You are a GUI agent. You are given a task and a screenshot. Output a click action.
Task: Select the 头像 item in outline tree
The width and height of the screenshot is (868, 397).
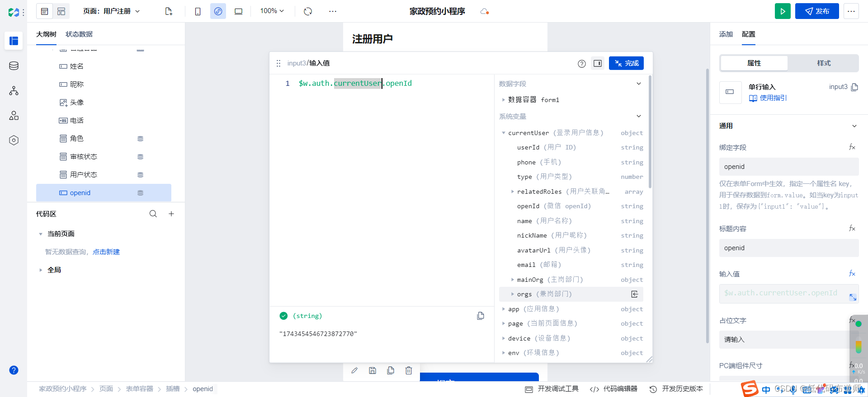tap(104, 103)
